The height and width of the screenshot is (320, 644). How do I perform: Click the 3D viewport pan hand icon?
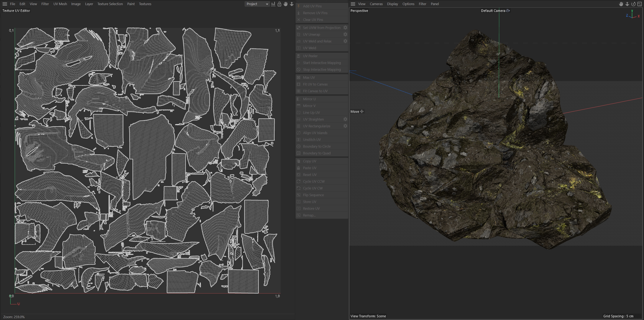click(621, 4)
